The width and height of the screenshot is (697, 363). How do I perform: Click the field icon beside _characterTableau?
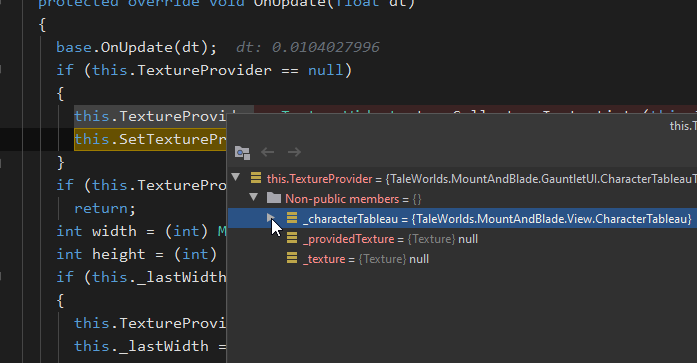[x=292, y=218]
